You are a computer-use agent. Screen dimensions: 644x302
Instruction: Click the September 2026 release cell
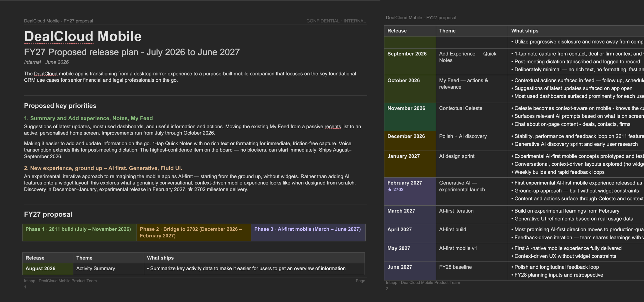click(x=410, y=62)
